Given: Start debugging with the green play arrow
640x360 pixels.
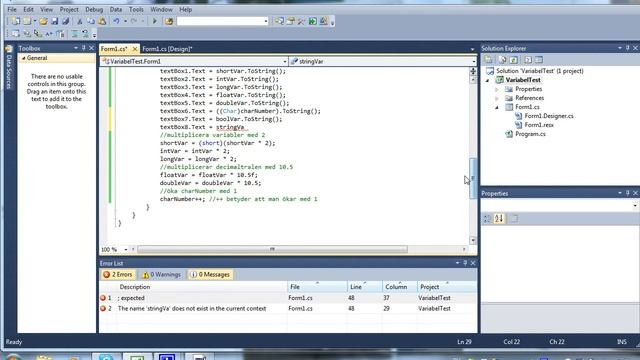Looking at the screenshot, I should coord(155,21).
